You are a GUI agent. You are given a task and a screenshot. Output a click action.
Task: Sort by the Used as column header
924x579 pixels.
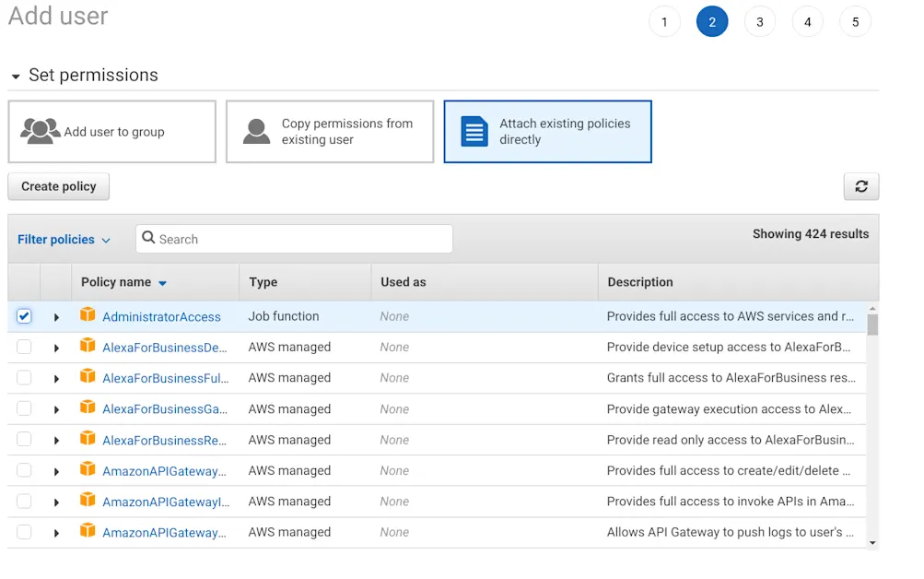click(404, 282)
